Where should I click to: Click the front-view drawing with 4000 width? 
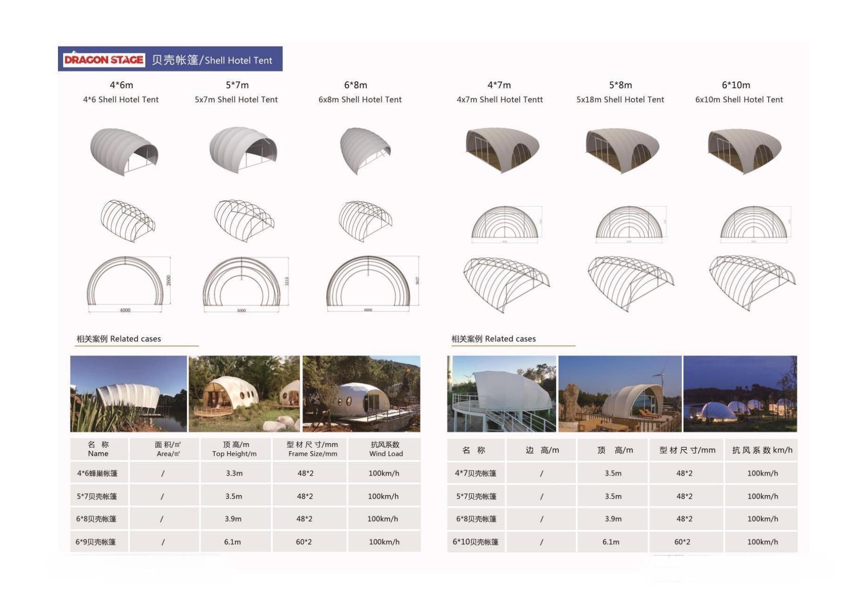click(129, 284)
